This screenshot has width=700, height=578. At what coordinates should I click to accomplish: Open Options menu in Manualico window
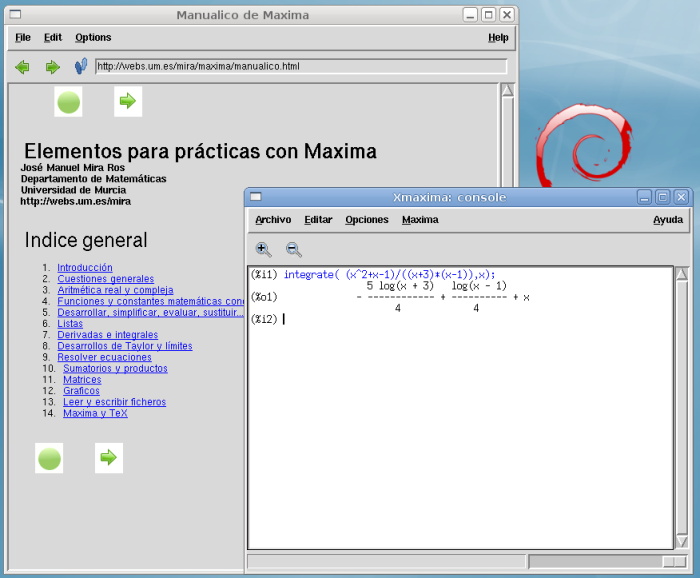pos(93,37)
